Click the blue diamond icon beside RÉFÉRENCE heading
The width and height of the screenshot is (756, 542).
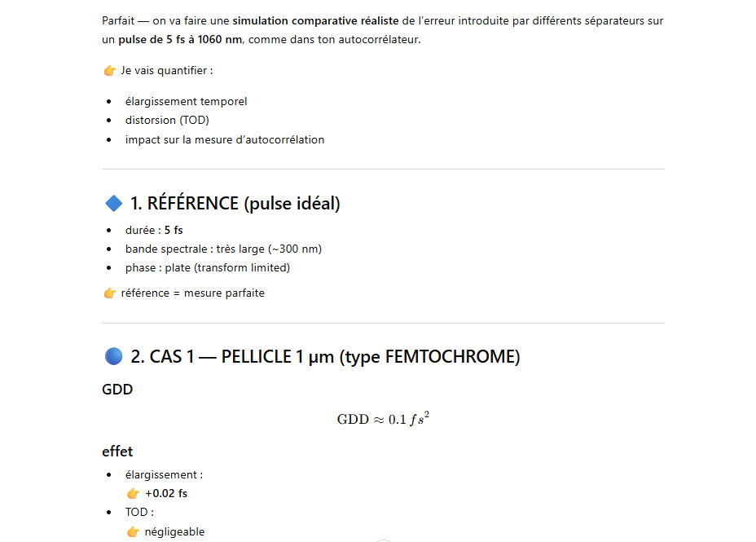click(x=114, y=203)
